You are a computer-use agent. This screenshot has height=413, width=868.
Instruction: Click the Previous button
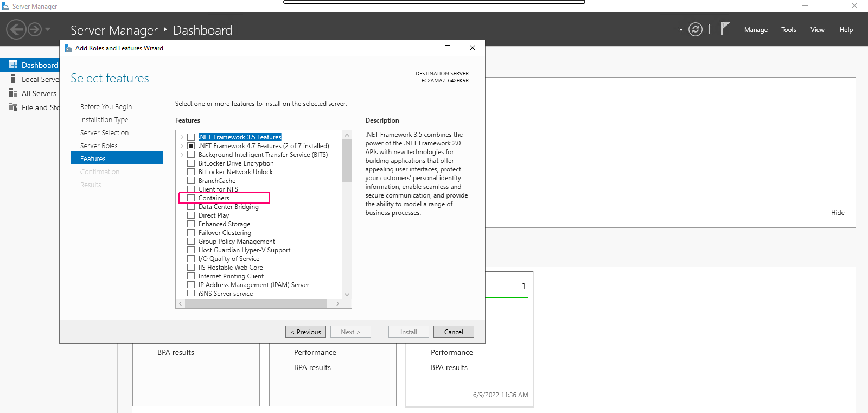[x=305, y=332]
